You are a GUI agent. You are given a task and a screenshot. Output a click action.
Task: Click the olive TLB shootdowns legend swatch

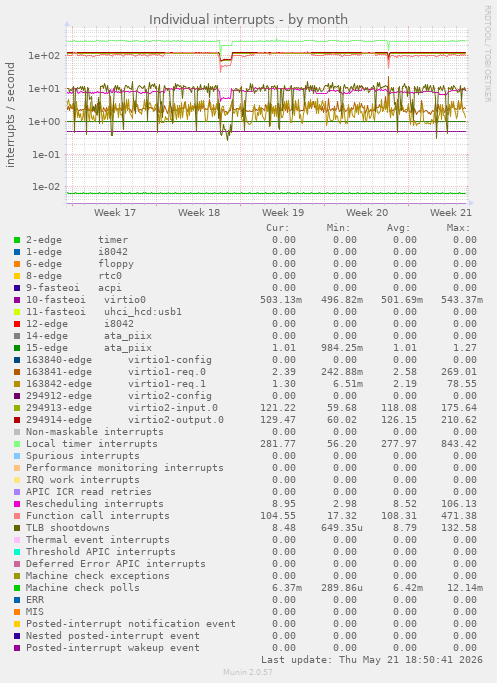click(x=17, y=528)
